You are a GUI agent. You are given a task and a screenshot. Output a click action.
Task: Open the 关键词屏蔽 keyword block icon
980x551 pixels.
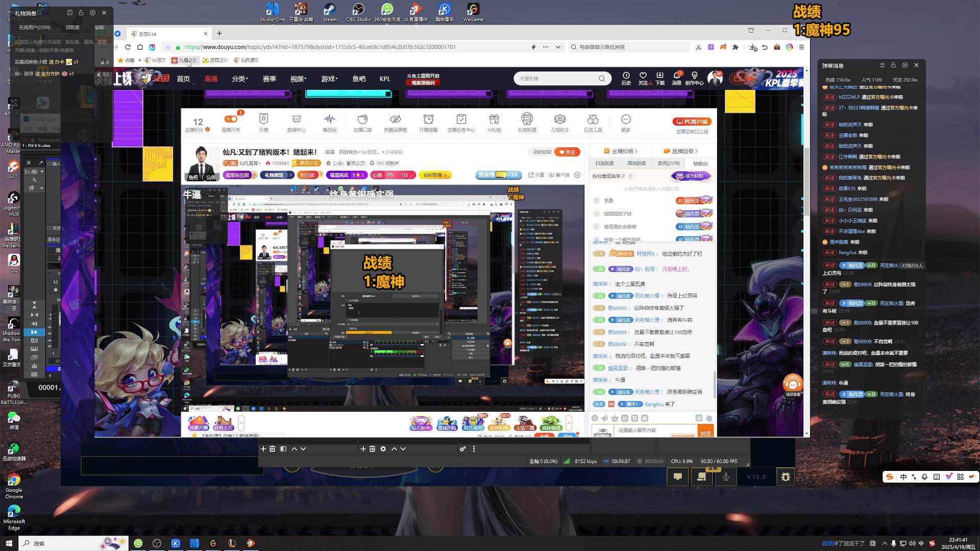click(x=396, y=122)
